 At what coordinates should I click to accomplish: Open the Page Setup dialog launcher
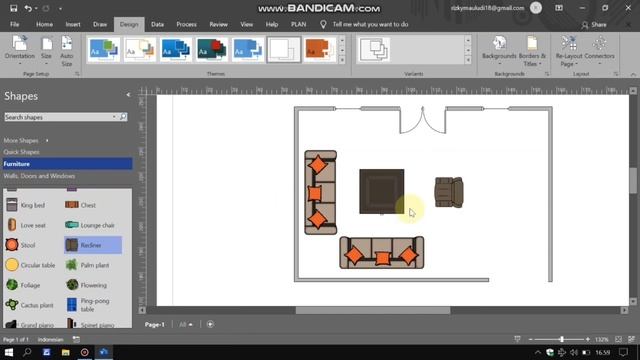tap(77, 74)
